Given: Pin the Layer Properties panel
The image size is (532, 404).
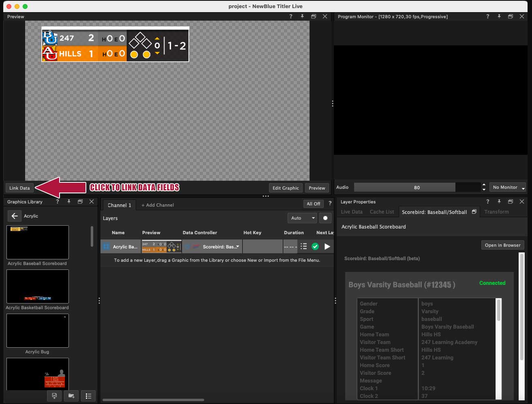Looking at the screenshot, I should pos(499,201).
